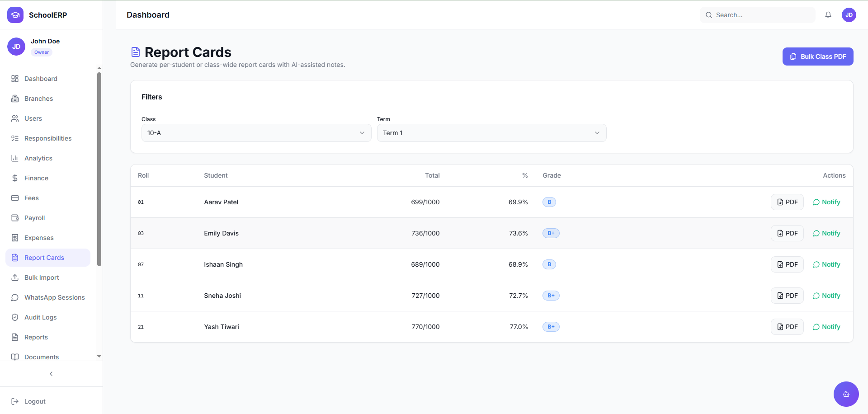Click the Total column header

[x=432, y=175]
